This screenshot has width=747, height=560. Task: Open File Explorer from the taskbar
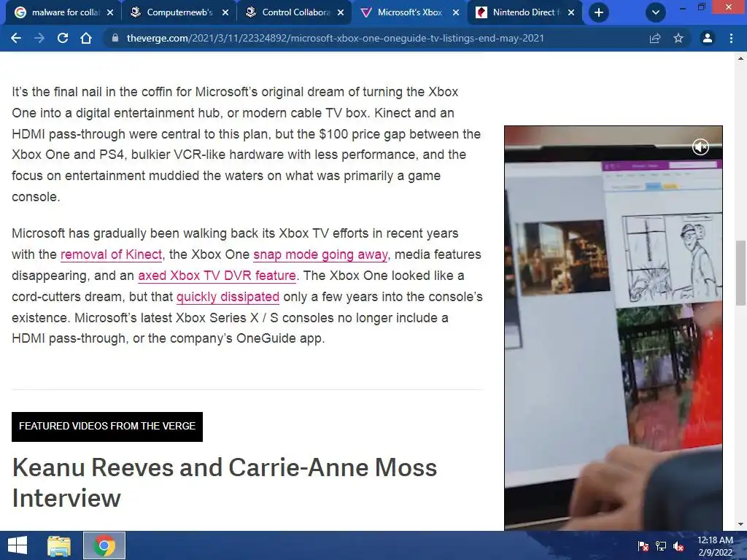pos(59,545)
